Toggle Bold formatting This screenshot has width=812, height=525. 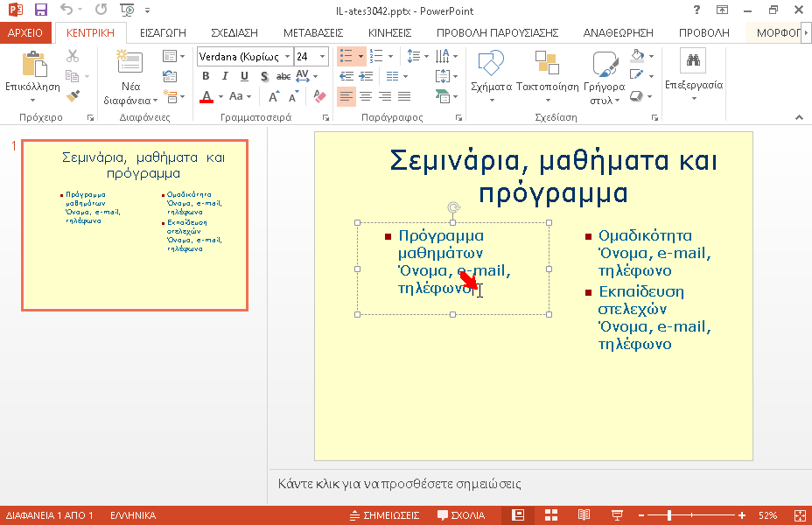(x=206, y=76)
